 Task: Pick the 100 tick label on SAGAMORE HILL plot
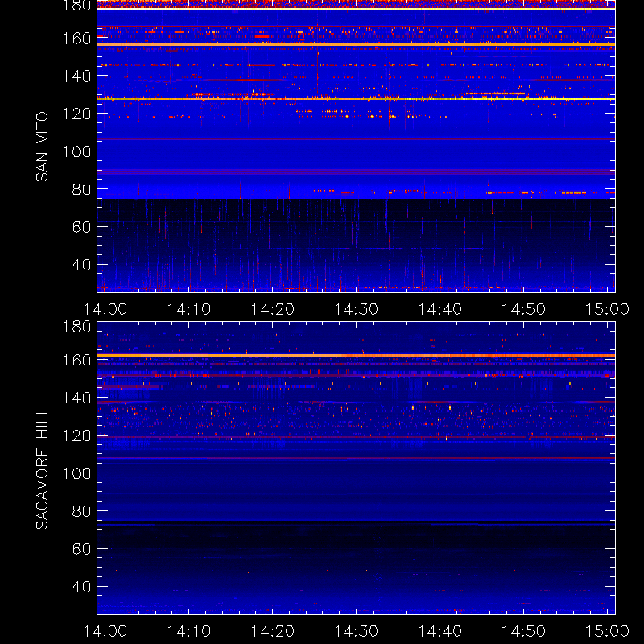point(76,473)
